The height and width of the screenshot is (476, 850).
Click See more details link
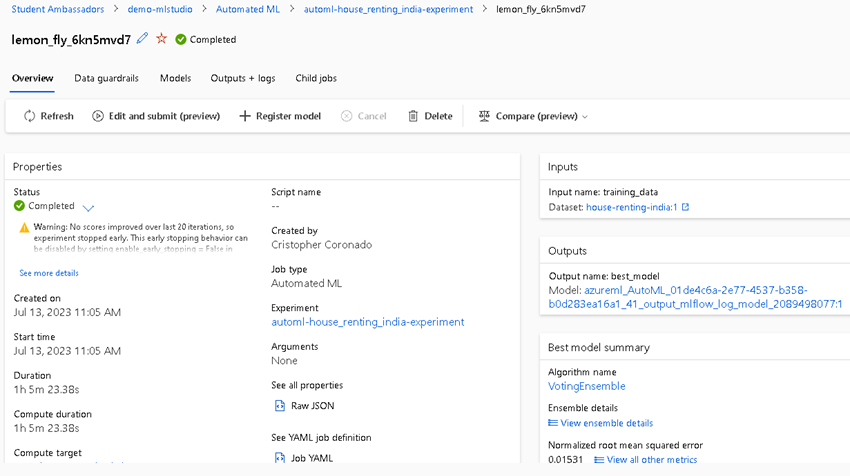(x=49, y=273)
